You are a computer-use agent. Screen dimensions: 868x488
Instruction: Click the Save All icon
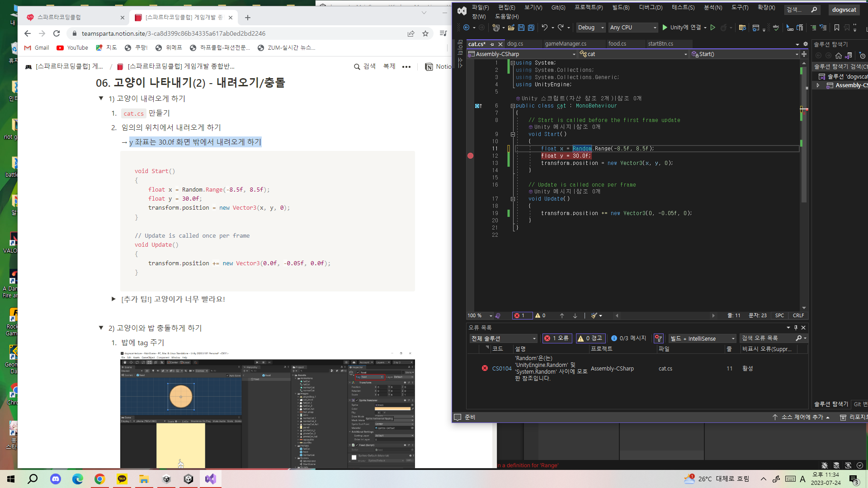coord(531,28)
